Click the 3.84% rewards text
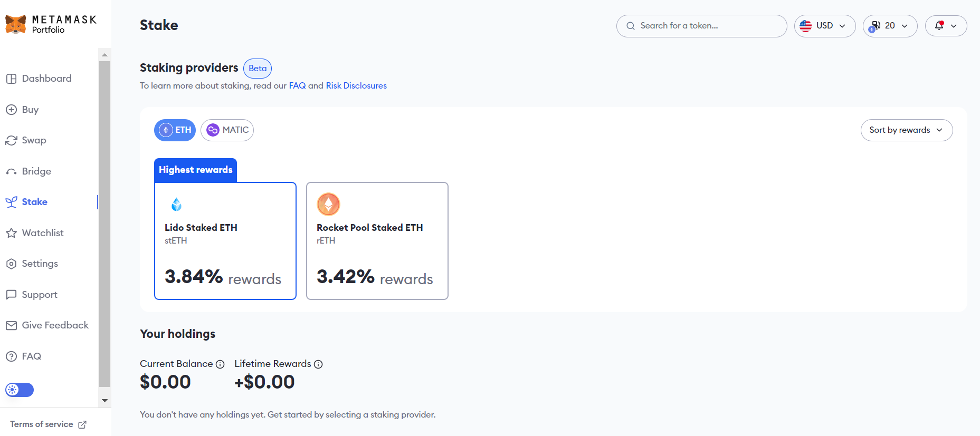This screenshot has height=436, width=980. tap(223, 277)
